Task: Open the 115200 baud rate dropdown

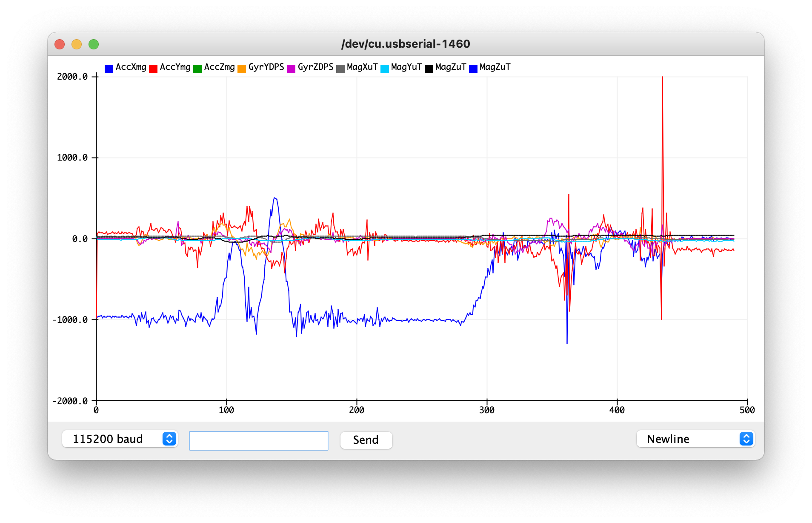Action: pos(120,439)
